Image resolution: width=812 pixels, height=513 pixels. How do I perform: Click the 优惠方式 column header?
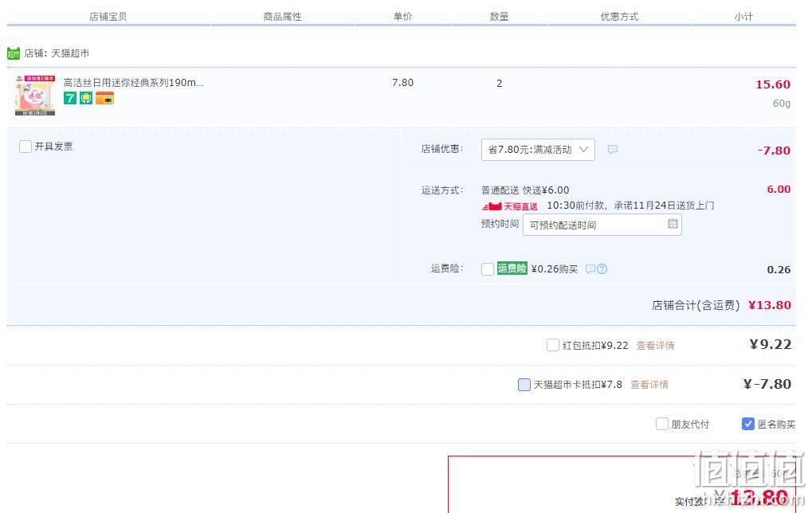619,17
